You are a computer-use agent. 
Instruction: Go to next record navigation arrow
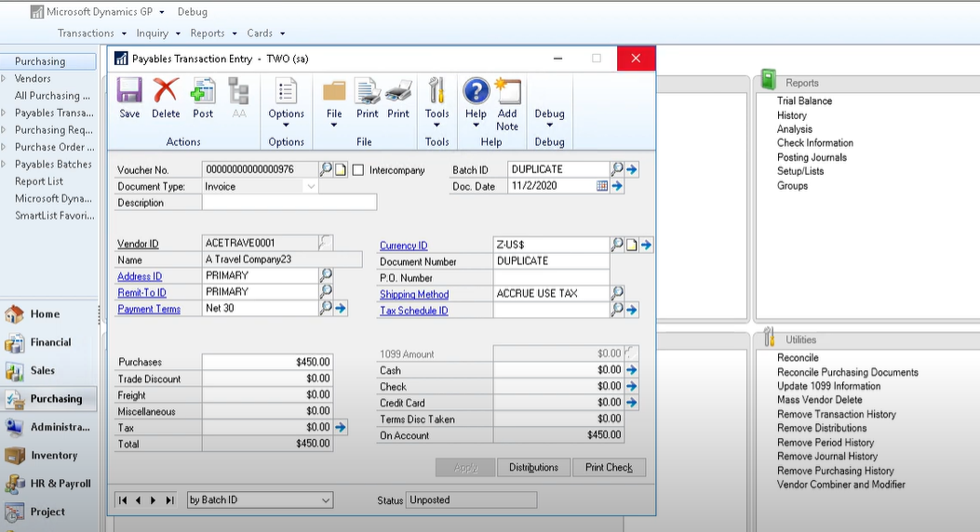click(154, 500)
